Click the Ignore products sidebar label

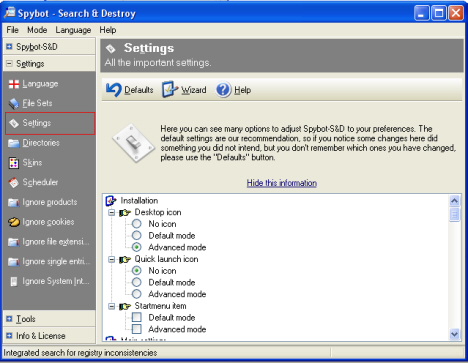[x=50, y=202]
